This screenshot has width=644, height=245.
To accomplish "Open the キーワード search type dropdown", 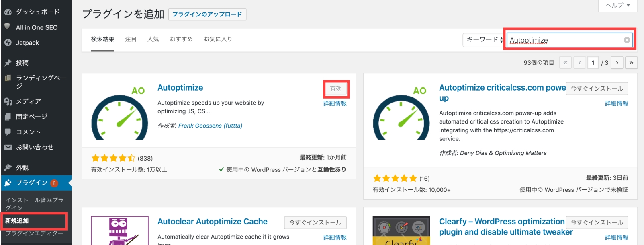I will [484, 40].
